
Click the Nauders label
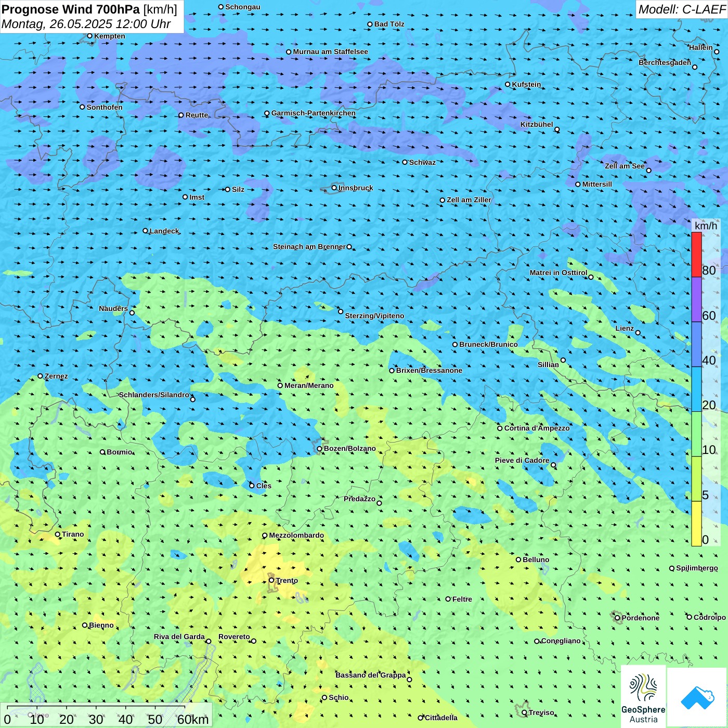(x=113, y=308)
